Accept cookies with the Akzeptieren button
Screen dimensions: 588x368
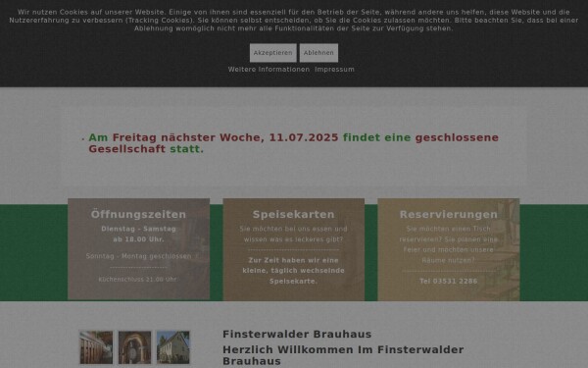pyautogui.click(x=273, y=53)
